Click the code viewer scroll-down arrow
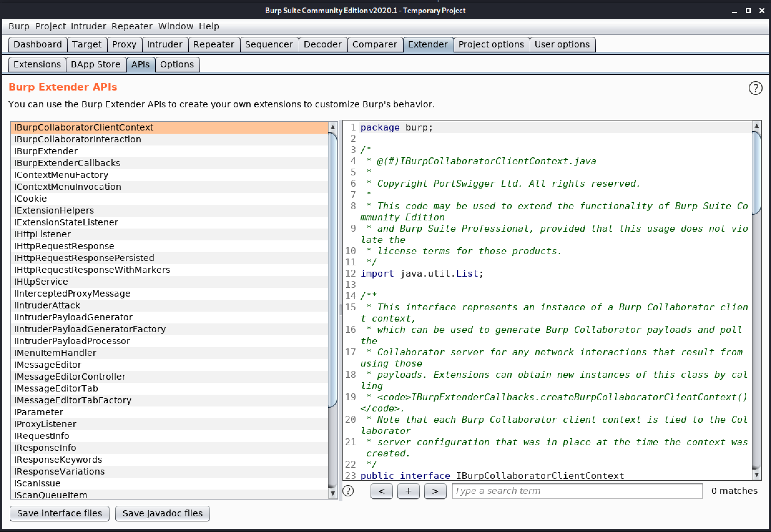Viewport: 771px width, 532px height. [756, 474]
